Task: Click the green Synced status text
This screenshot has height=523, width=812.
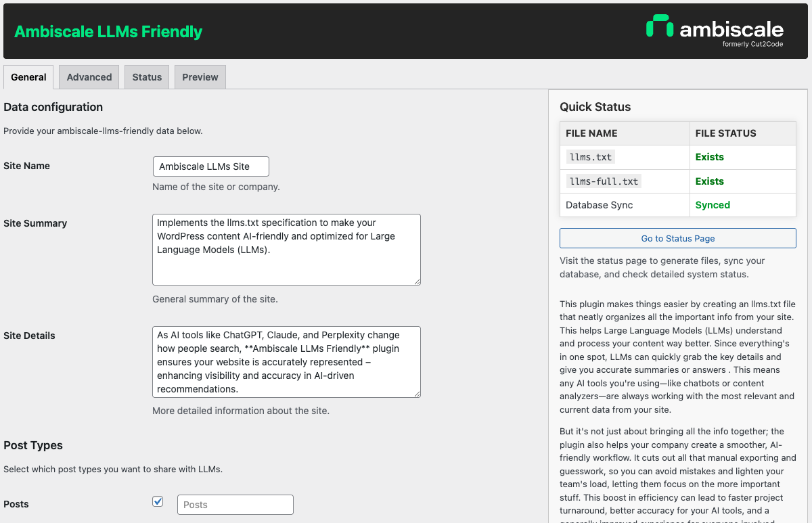Action: [713, 205]
